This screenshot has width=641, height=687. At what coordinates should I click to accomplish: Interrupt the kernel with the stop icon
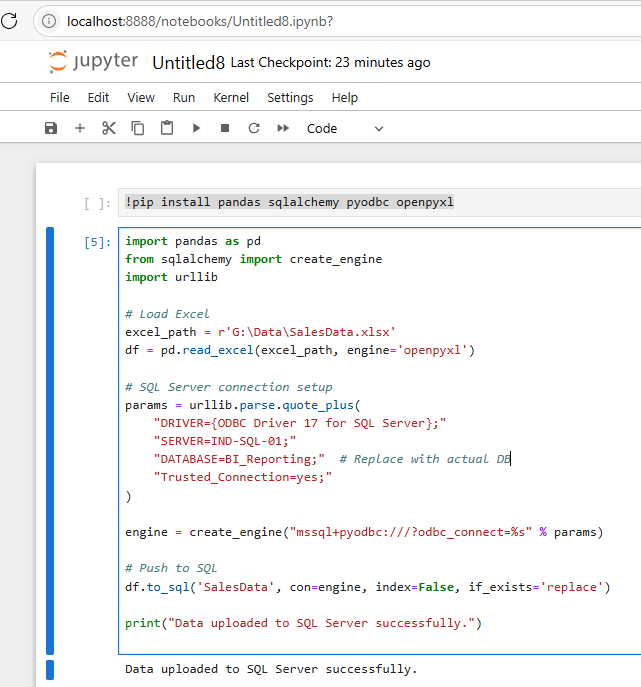[225, 128]
